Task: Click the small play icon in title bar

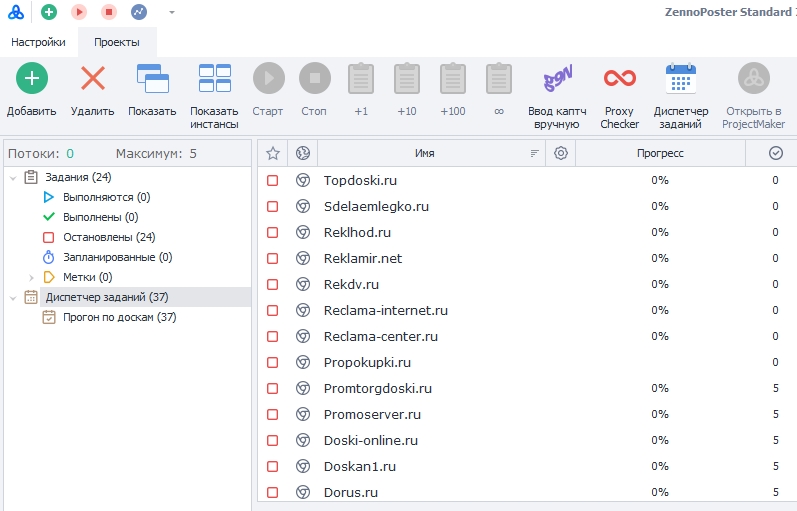Action: (79, 12)
